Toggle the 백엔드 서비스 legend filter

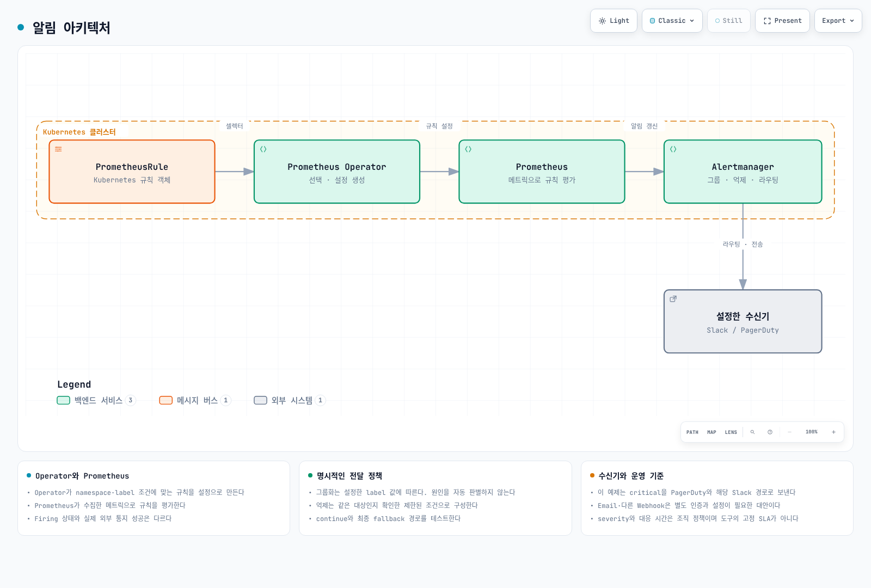point(96,400)
